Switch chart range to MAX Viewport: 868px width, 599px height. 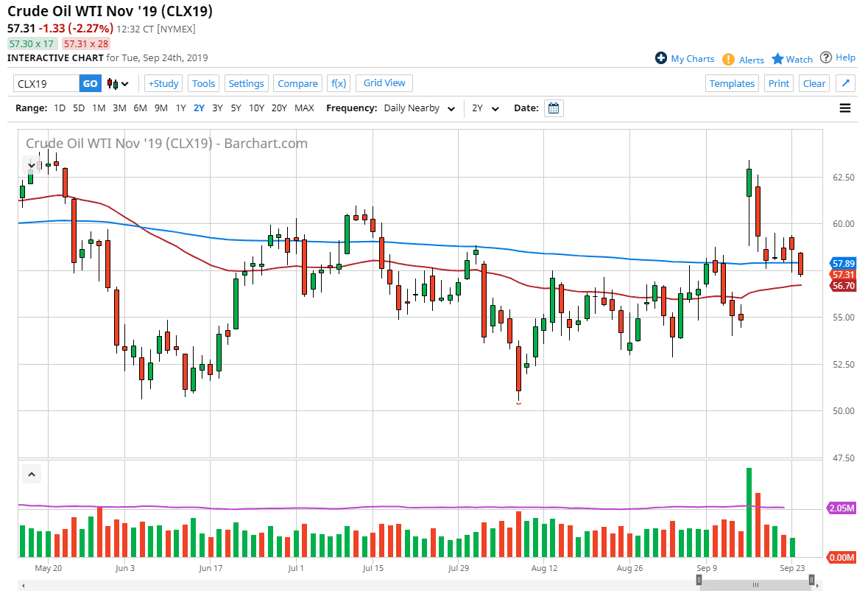coord(304,108)
